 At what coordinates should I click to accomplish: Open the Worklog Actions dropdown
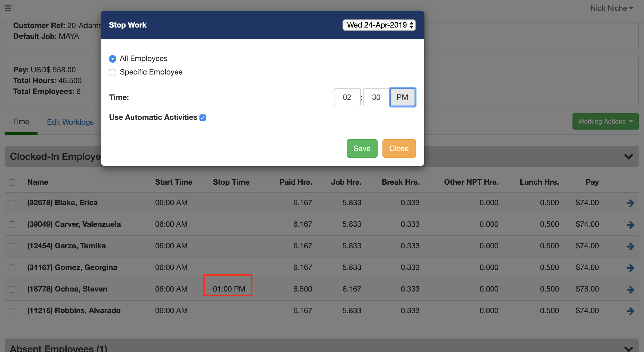click(x=605, y=121)
